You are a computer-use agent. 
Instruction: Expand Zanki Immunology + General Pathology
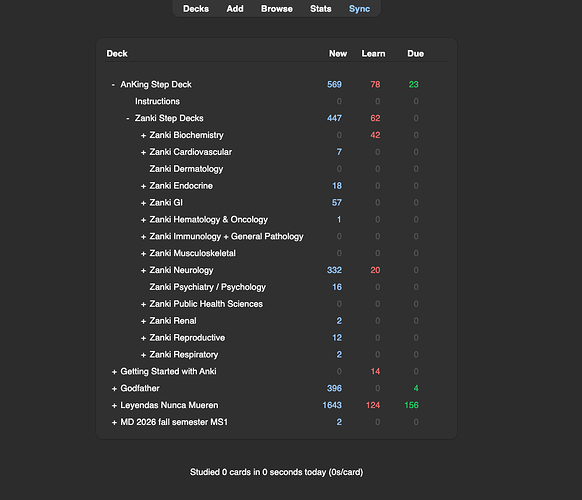point(143,237)
